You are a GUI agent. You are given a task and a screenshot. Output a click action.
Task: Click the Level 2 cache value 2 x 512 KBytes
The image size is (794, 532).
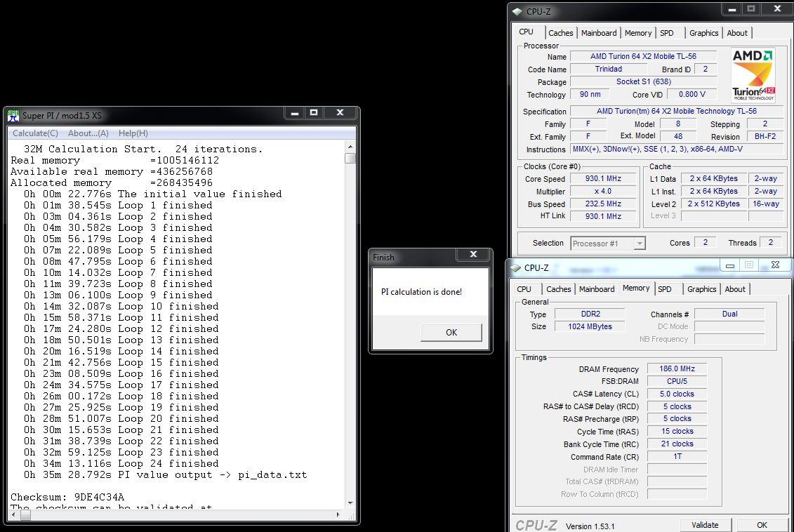pos(713,204)
